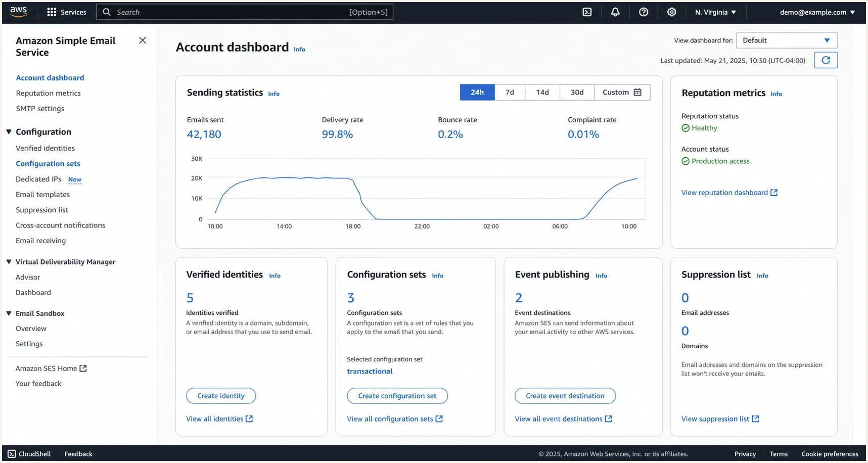
Task: Collapse the Virtual Deliverability Manager section
Action: coord(9,262)
